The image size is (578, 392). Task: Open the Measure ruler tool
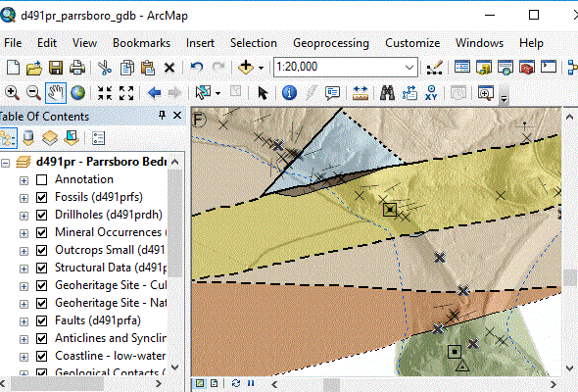pos(361,93)
